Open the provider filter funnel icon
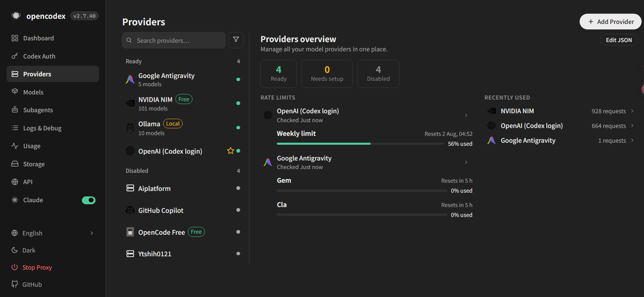The width and height of the screenshot is (644, 297). [x=236, y=40]
